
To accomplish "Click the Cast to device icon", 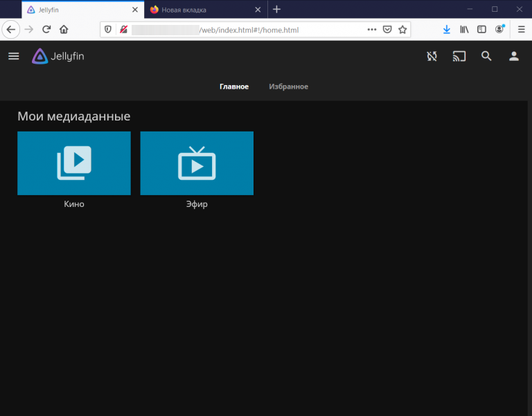I will pos(459,57).
